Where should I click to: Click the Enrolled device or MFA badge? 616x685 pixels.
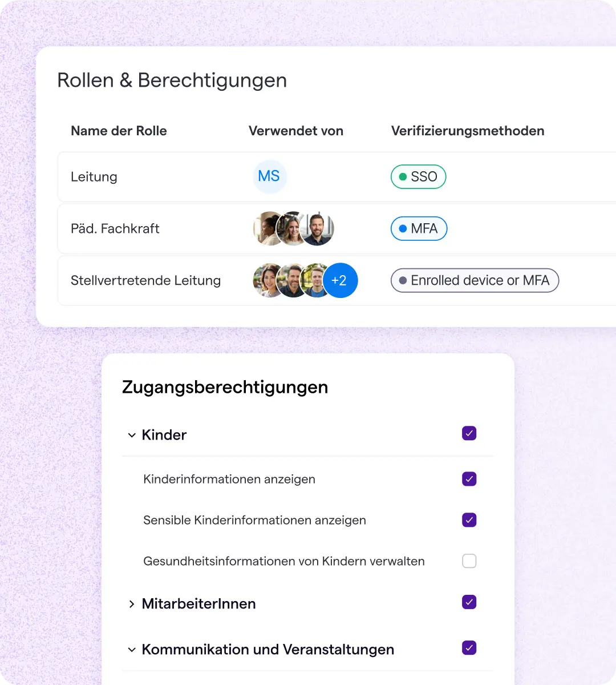[x=475, y=280]
